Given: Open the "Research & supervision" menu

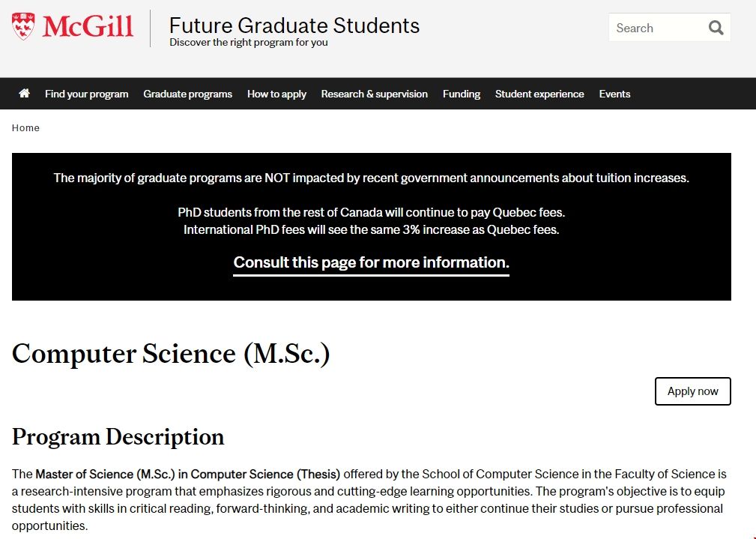Looking at the screenshot, I should [x=374, y=94].
